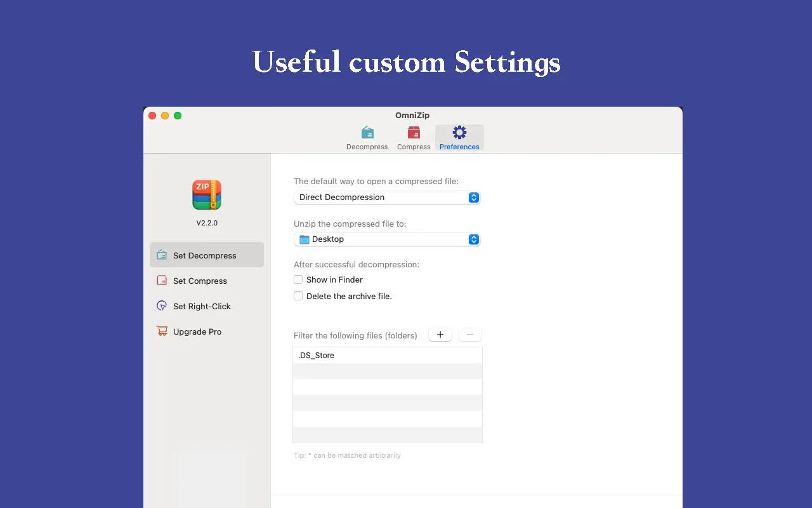
Task: Click the Desktop folder icon in the dropdown
Action: tap(304, 239)
